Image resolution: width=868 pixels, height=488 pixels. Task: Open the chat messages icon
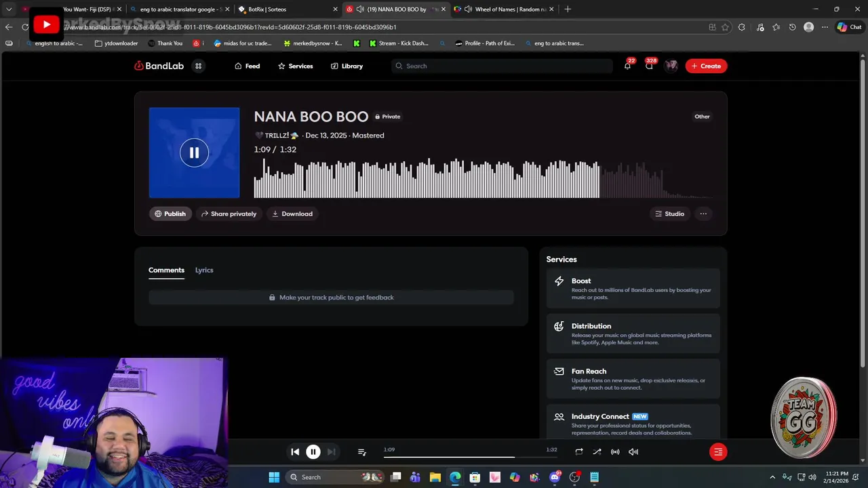click(x=649, y=66)
